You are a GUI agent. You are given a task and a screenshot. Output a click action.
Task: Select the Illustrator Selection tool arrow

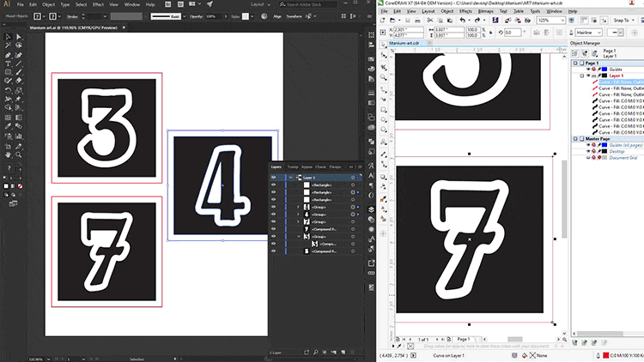(x=8, y=37)
